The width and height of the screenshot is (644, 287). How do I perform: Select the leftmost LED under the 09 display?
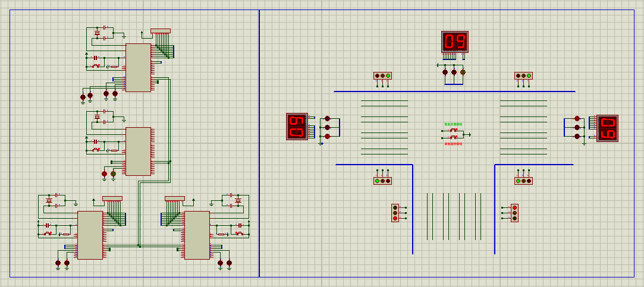pos(445,72)
